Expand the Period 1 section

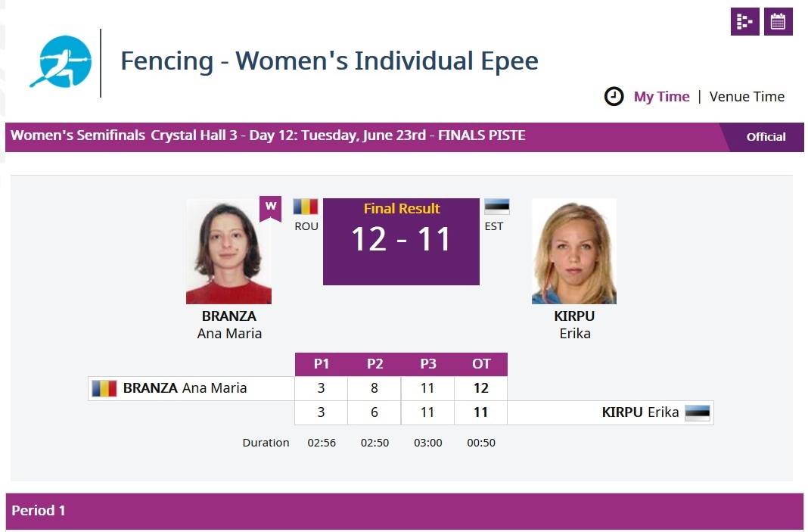click(x=405, y=510)
